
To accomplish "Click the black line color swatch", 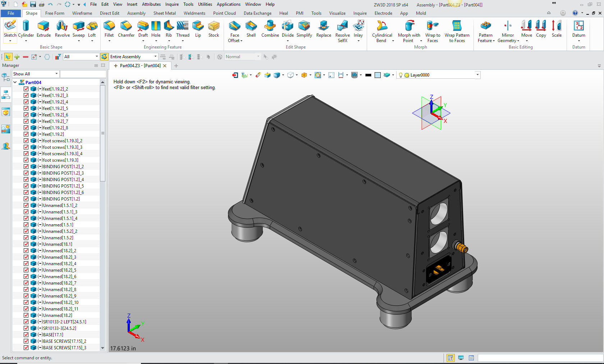I will pos(368,75).
